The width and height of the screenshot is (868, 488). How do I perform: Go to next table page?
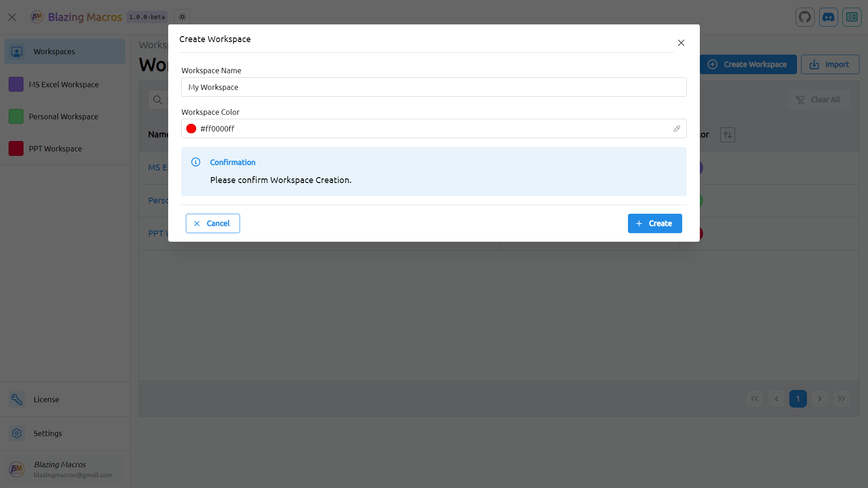(820, 399)
